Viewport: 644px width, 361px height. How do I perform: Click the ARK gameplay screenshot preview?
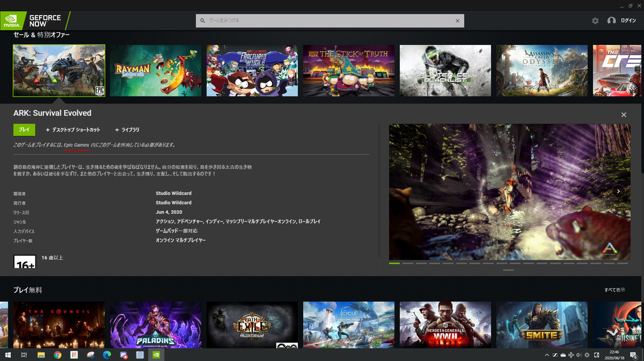point(509,192)
